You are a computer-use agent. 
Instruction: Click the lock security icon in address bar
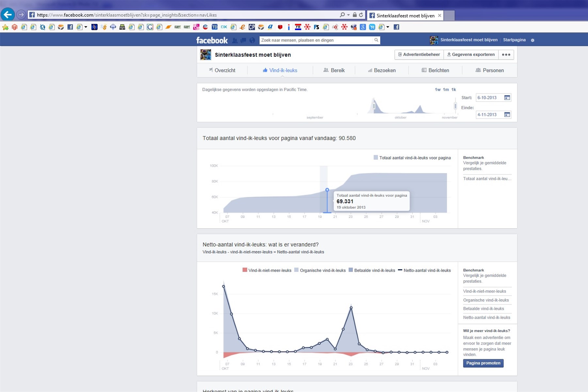354,15
